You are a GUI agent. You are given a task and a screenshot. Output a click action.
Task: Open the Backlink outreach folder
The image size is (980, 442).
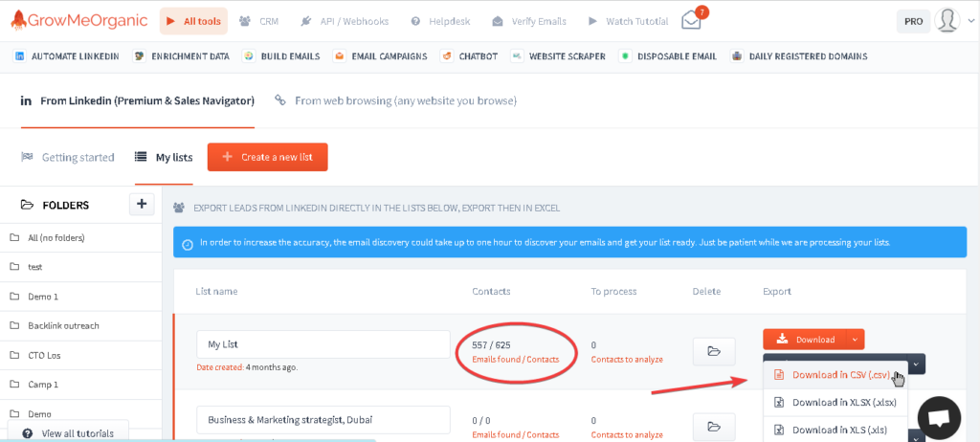(80, 325)
